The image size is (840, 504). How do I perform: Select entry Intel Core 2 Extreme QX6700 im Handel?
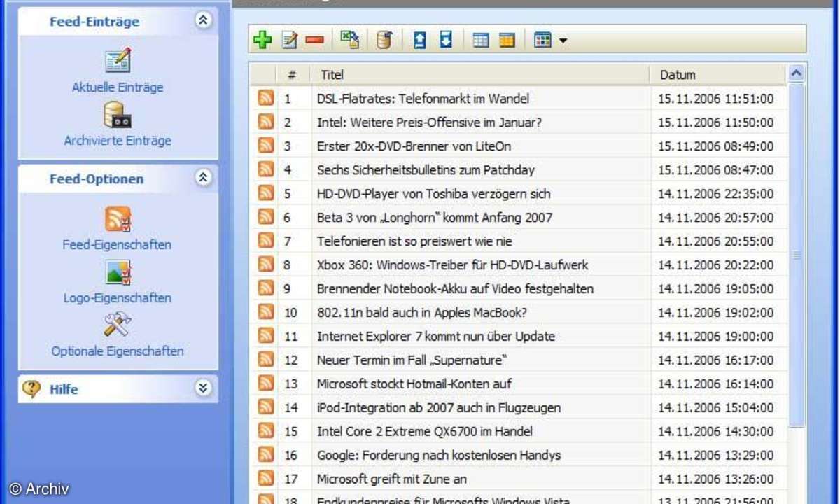tap(424, 432)
